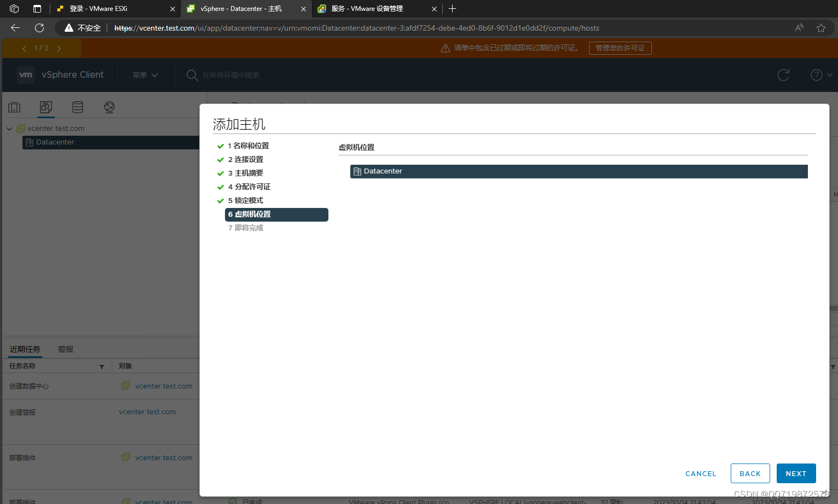This screenshot has height=504, width=838.
Task: Click the browser back arrow
Action: [x=15, y=28]
